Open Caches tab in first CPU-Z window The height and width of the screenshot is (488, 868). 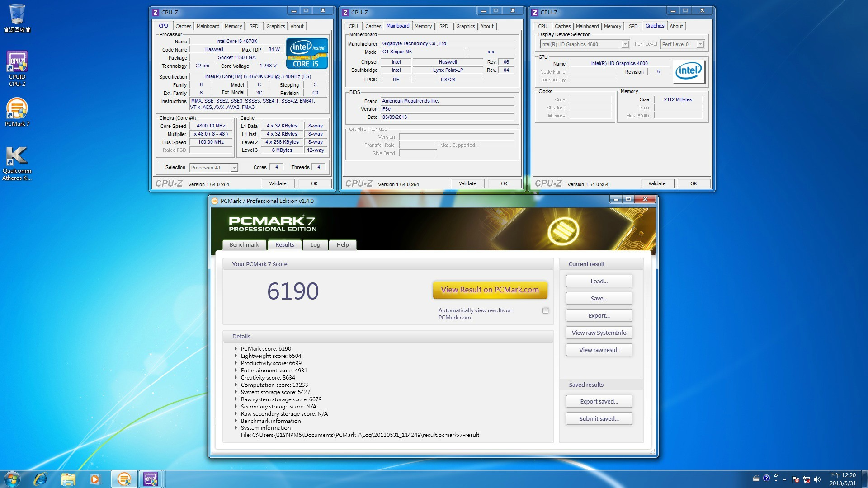pyautogui.click(x=184, y=26)
